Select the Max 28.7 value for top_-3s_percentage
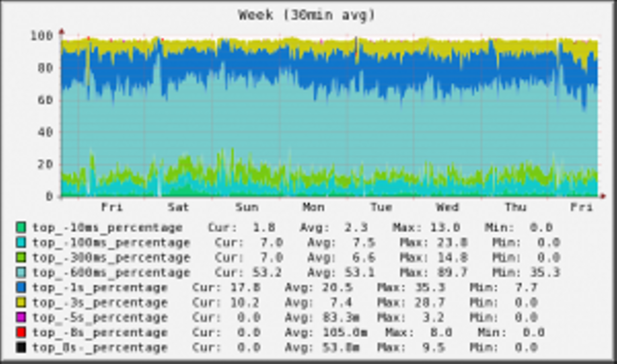 429,302
